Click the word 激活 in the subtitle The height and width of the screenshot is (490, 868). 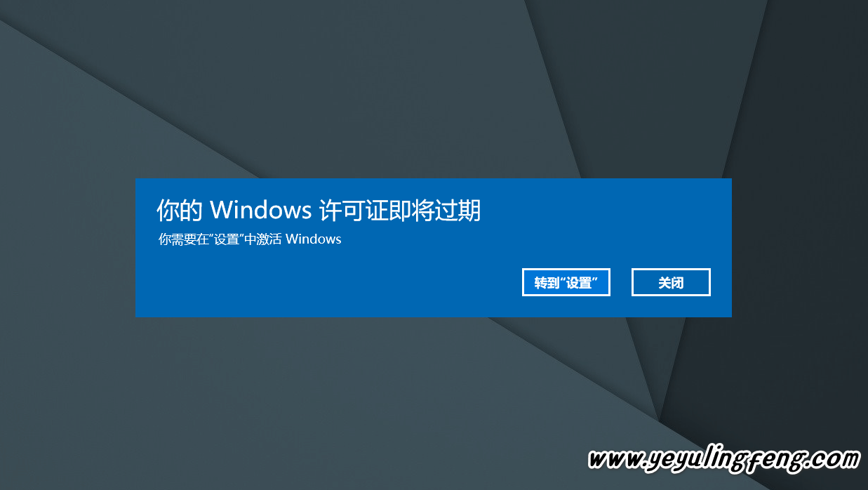click(269, 239)
